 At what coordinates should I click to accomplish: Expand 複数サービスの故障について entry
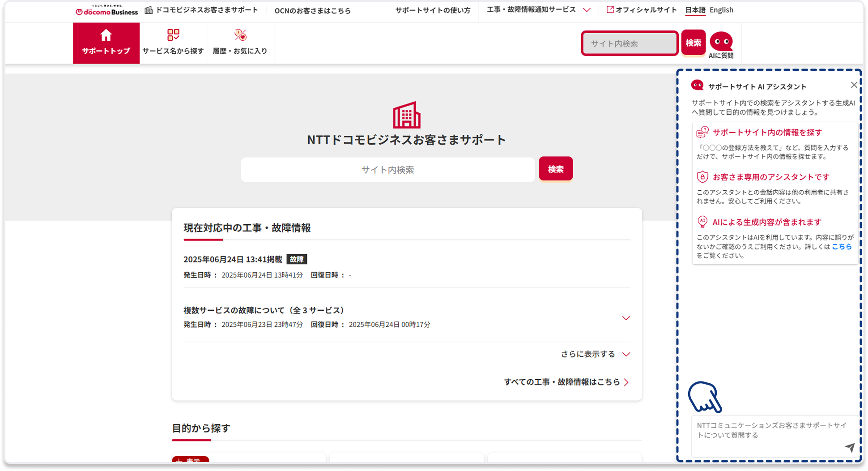click(626, 318)
